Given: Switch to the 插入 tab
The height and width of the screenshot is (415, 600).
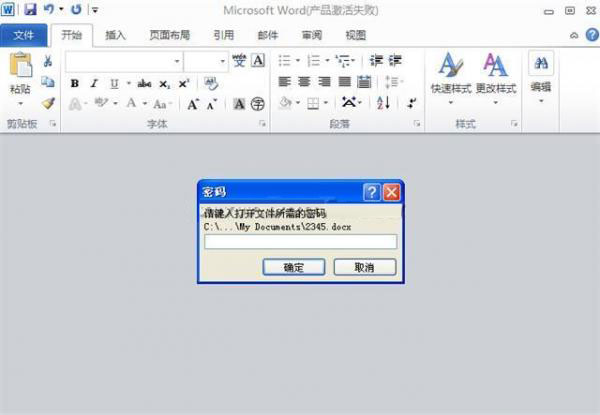Looking at the screenshot, I should pos(116,35).
